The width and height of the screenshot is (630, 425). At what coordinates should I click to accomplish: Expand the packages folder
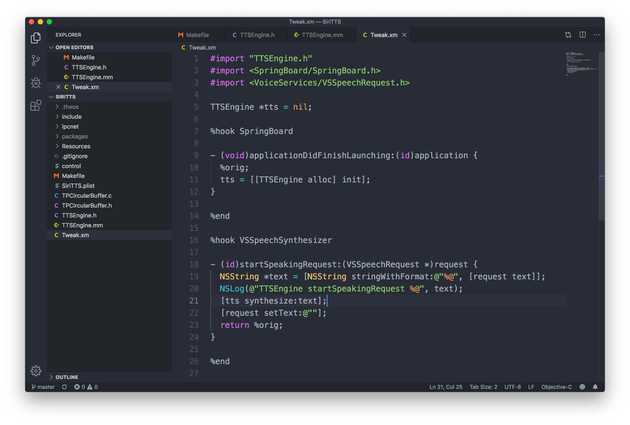click(x=75, y=137)
